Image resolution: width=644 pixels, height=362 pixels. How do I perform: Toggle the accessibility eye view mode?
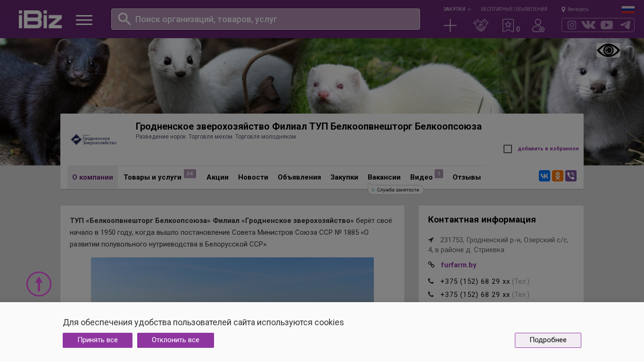[x=608, y=50]
